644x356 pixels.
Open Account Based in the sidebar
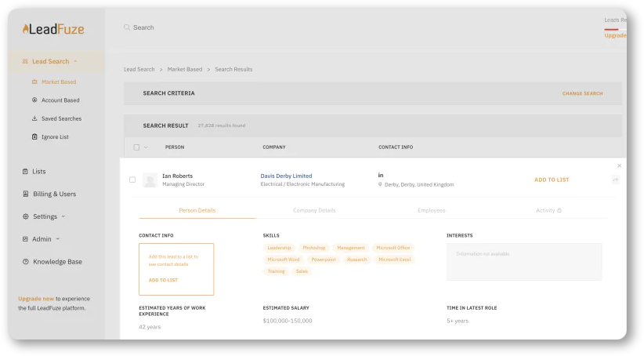click(60, 100)
